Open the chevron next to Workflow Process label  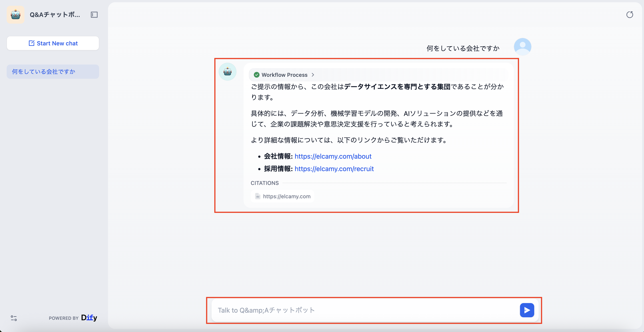click(x=312, y=75)
